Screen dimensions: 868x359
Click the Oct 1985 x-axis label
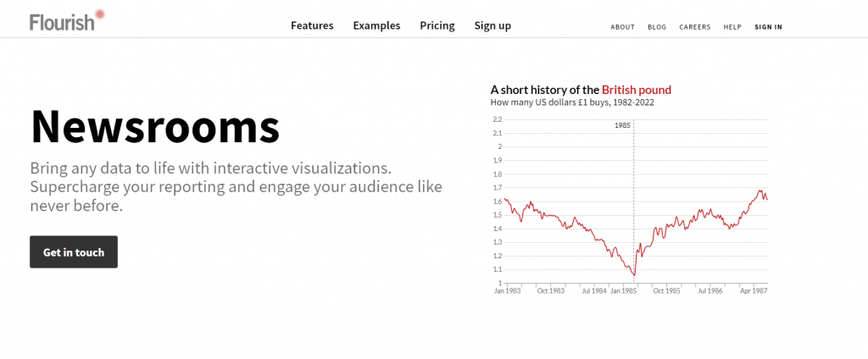tap(666, 290)
